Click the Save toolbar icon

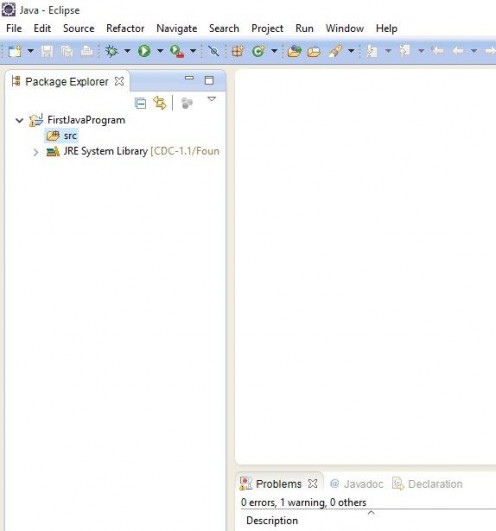pos(47,51)
